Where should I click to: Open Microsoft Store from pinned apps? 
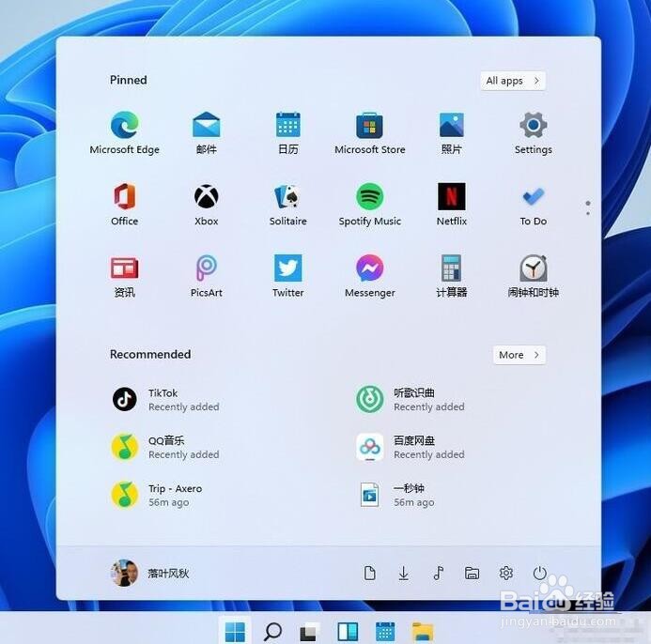click(x=369, y=132)
